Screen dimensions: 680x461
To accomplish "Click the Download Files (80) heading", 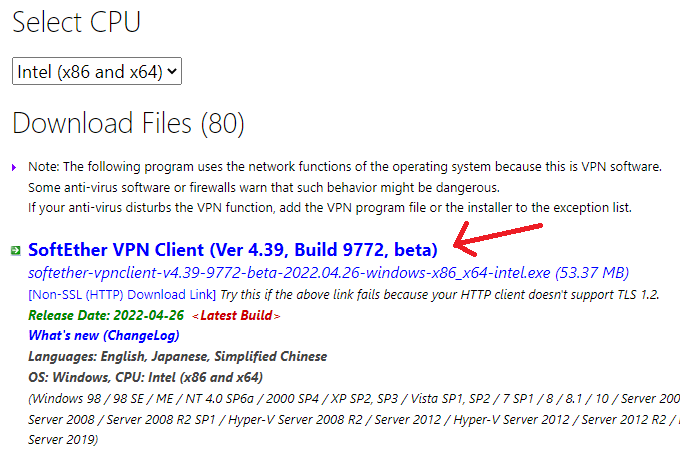I will 128,124.
